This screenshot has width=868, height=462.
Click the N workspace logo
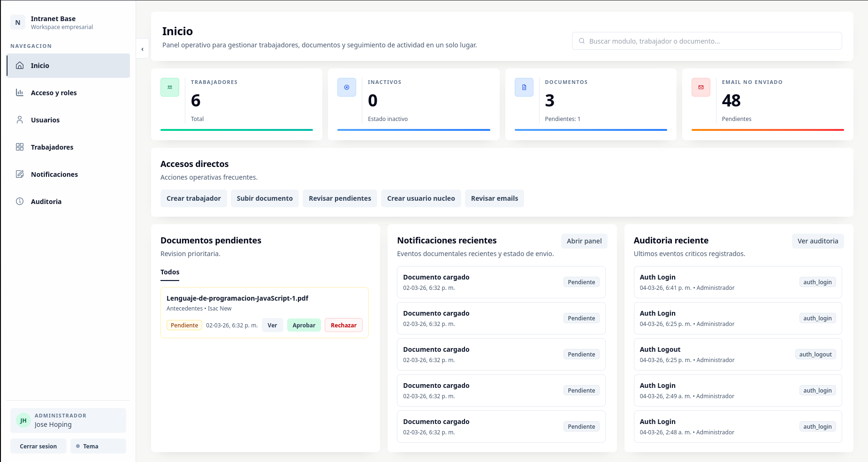tap(18, 23)
